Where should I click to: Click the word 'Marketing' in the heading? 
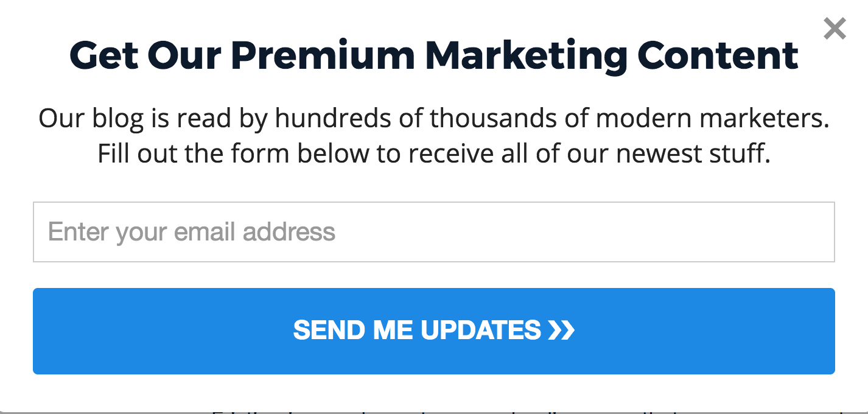[x=526, y=57]
